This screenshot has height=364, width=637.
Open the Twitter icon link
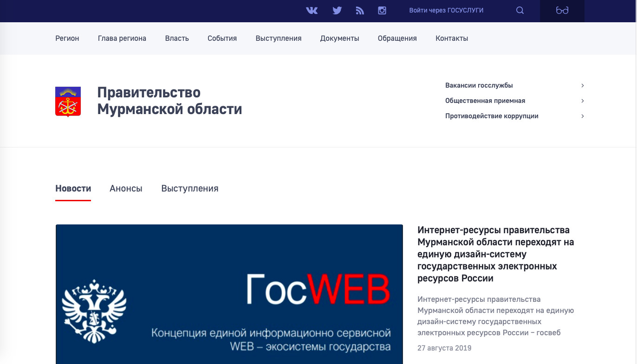[x=337, y=10]
